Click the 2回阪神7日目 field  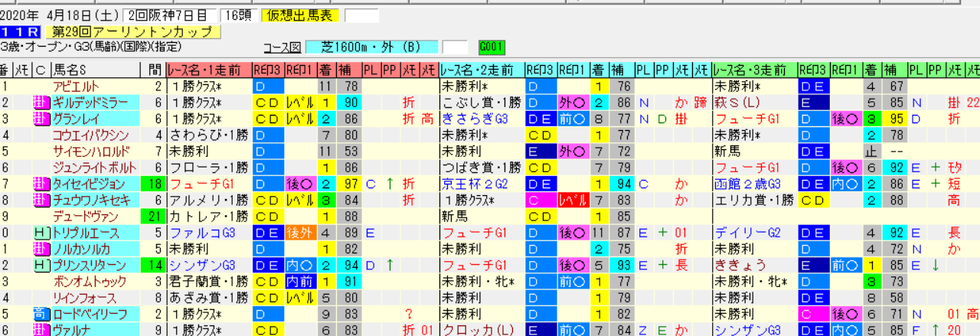(170, 15)
